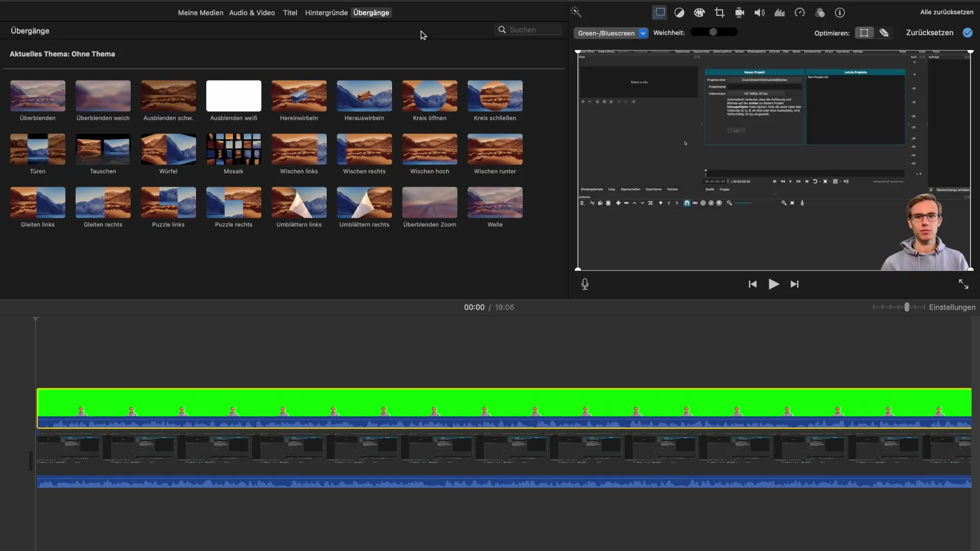Click the Suchen search field
The image size is (980, 551).
[528, 30]
